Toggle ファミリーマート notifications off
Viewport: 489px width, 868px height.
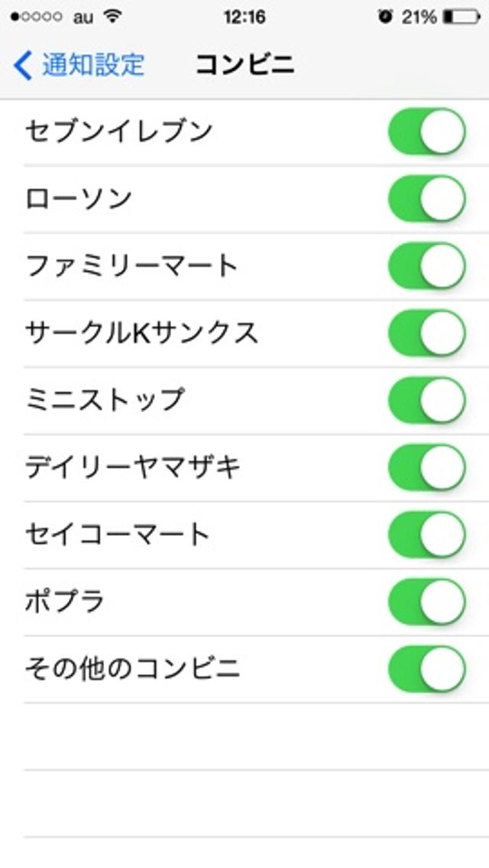(x=426, y=266)
